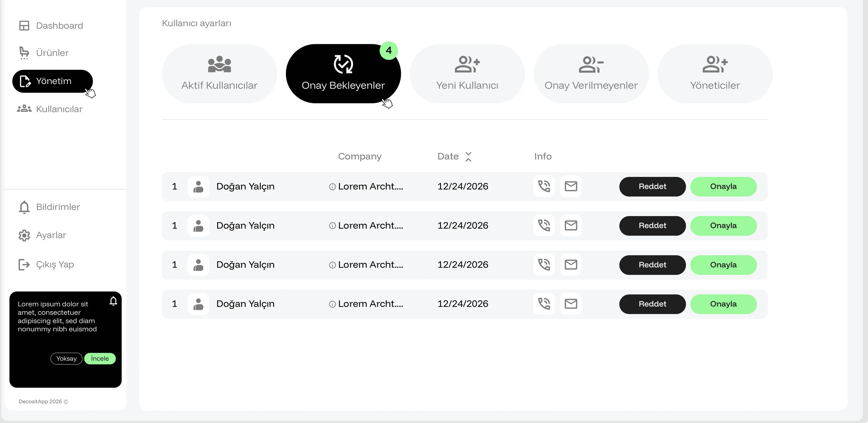The height and width of the screenshot is (423, 868).
Task: Click company info icon in fourth row
Action: coord(332,304)
